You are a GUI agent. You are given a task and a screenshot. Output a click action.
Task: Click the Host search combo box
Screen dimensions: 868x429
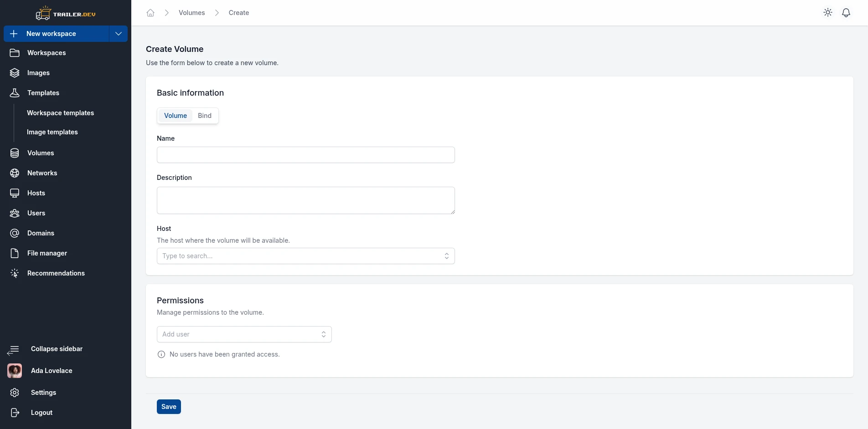pyautogui.click(x=306, y=256)
